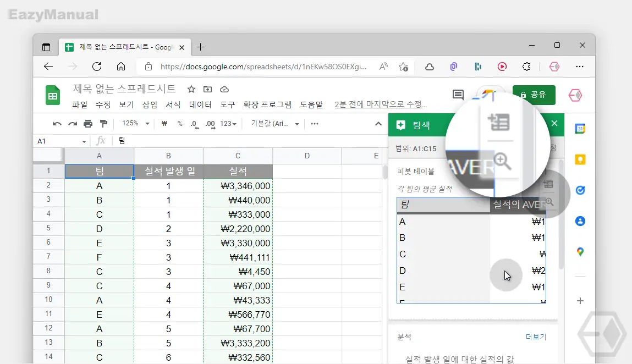Print the spreadsheet

click(88, 124)
